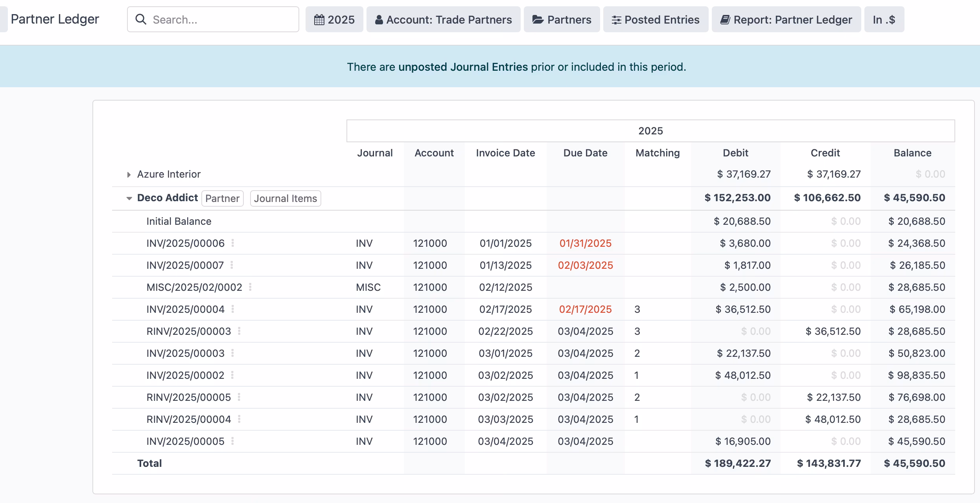The image size is (980, 503).
Task: Click the 2025 period column header
Action: point(650,131)
